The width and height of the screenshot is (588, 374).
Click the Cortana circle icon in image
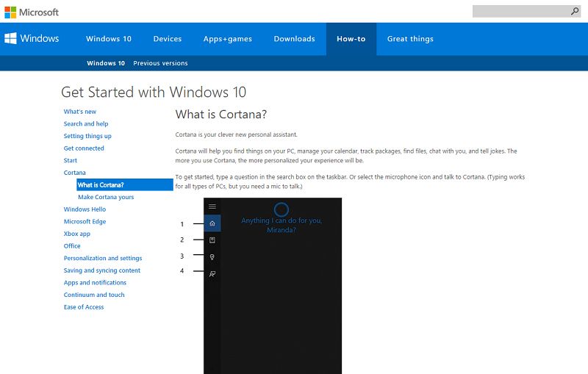(x=282, y=209)
